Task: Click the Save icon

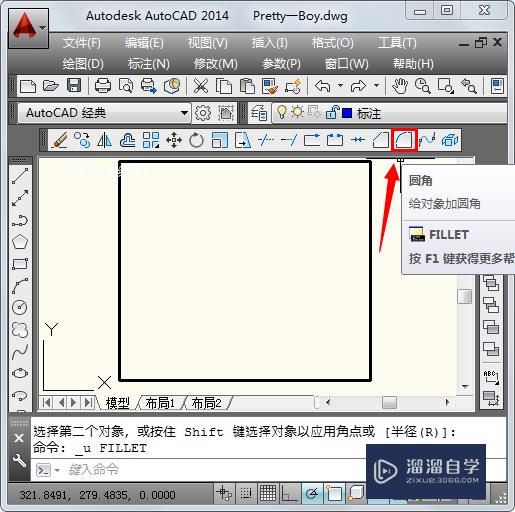Action: coord(74,86)
